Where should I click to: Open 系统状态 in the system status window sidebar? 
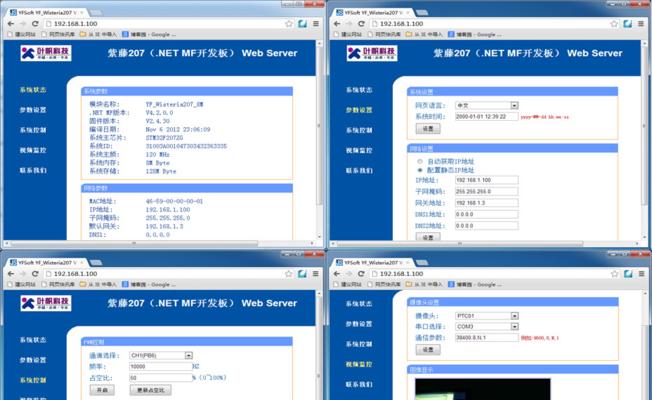click(x=33, y=90)
